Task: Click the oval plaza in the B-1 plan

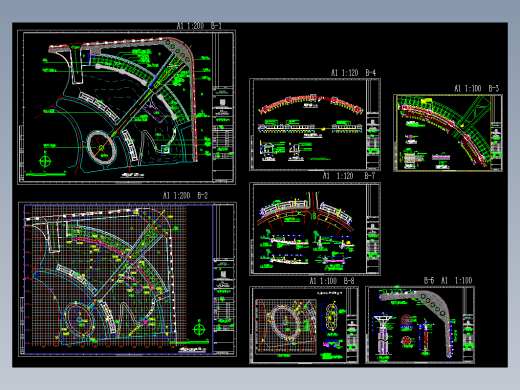Action: 102,147
